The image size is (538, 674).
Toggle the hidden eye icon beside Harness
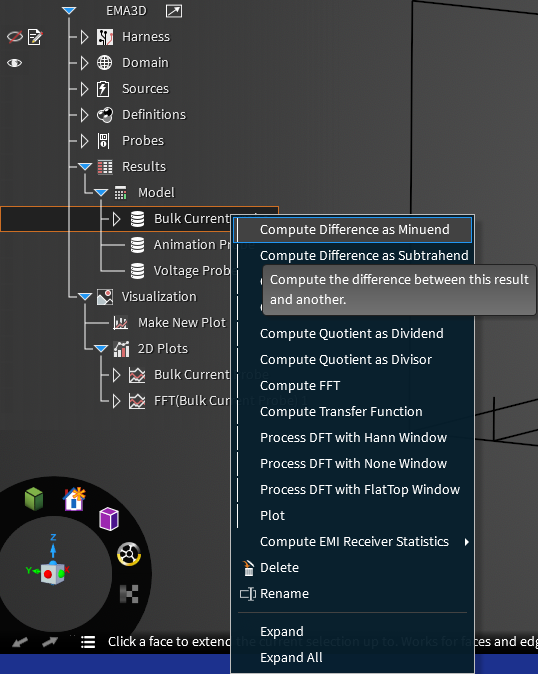15,37
